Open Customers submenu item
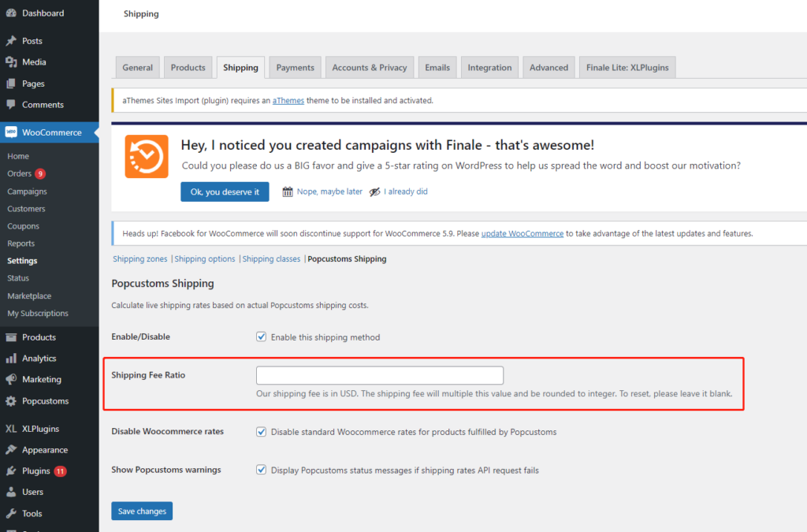 point(26,209)
